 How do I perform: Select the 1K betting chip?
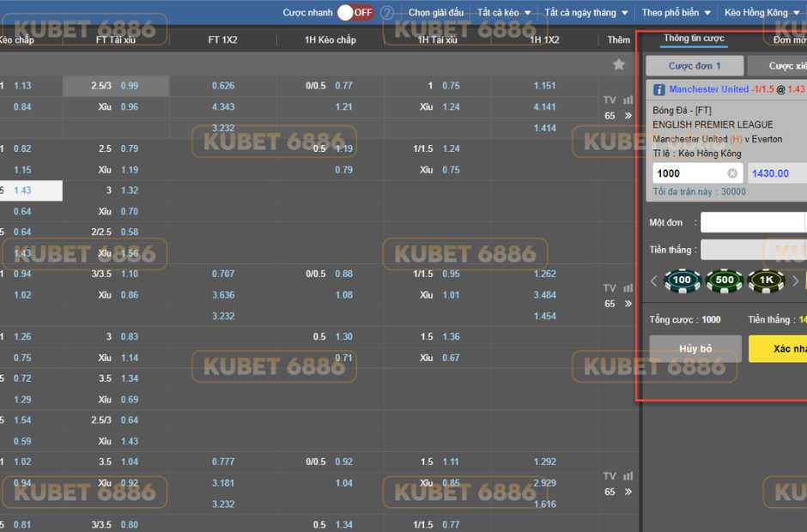tap(766, 281)
